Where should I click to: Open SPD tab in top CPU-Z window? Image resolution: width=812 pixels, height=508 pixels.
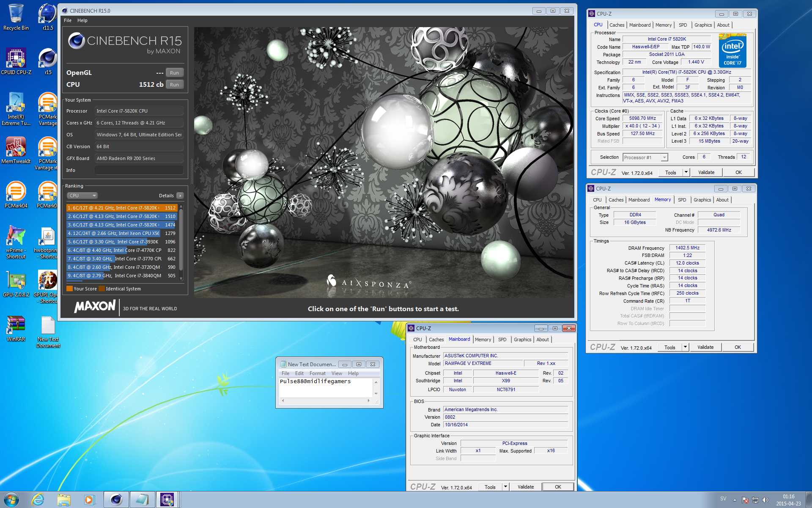683,25
